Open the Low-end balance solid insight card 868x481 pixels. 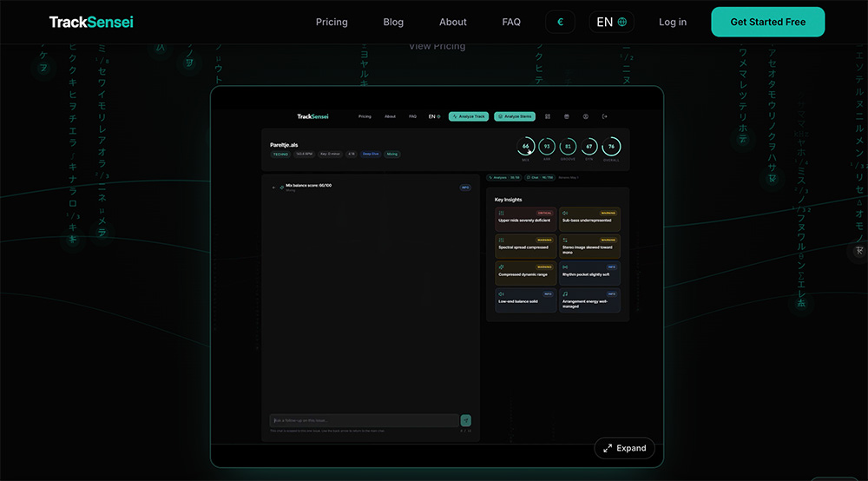pyautogui.click(x=526, y=300)
